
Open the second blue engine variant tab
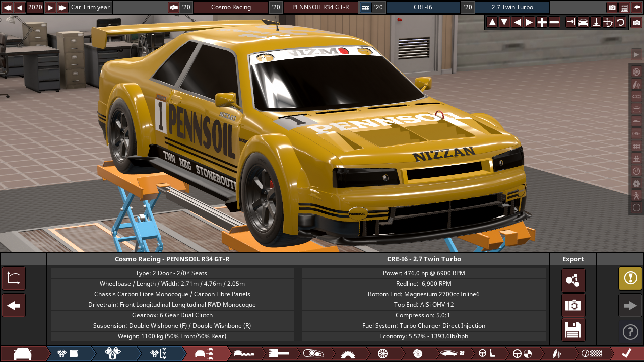point(113,354)
